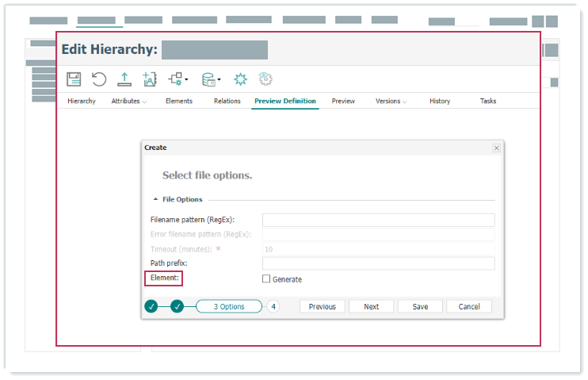588x380 pixels.
Task: Click the first completed wizard step checkmark
Action: (x=151, y=306)
